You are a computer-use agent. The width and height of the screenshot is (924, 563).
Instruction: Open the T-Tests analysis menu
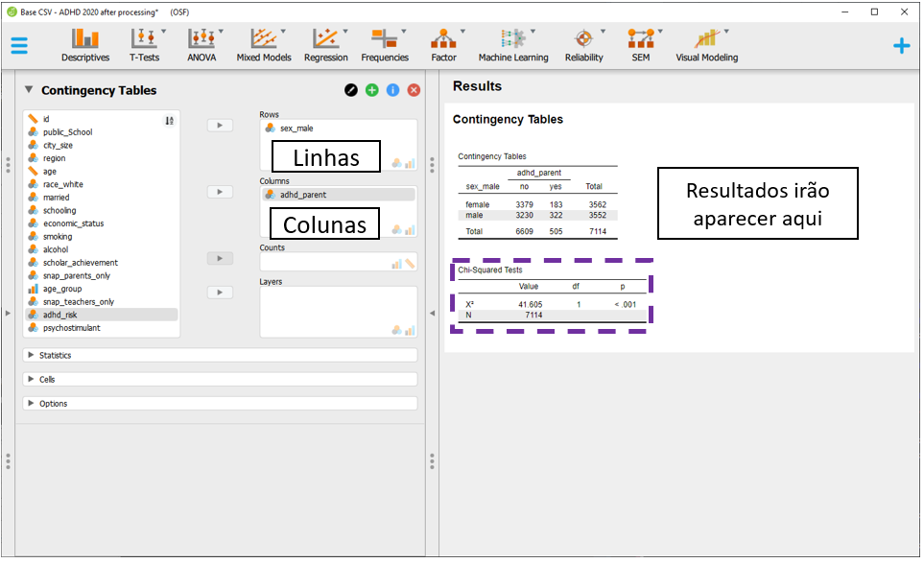pyautogui.click(x=144, y=44)
